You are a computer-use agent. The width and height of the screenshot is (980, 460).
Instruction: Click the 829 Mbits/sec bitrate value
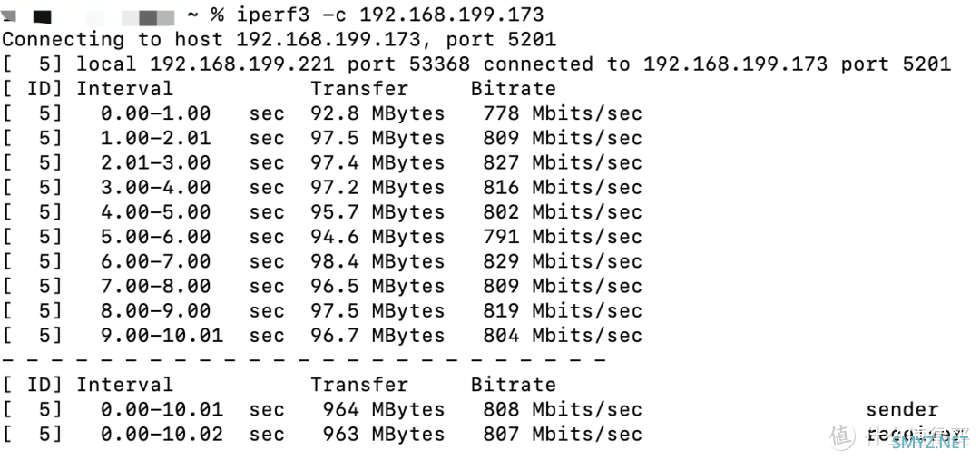tap(563, 261)
